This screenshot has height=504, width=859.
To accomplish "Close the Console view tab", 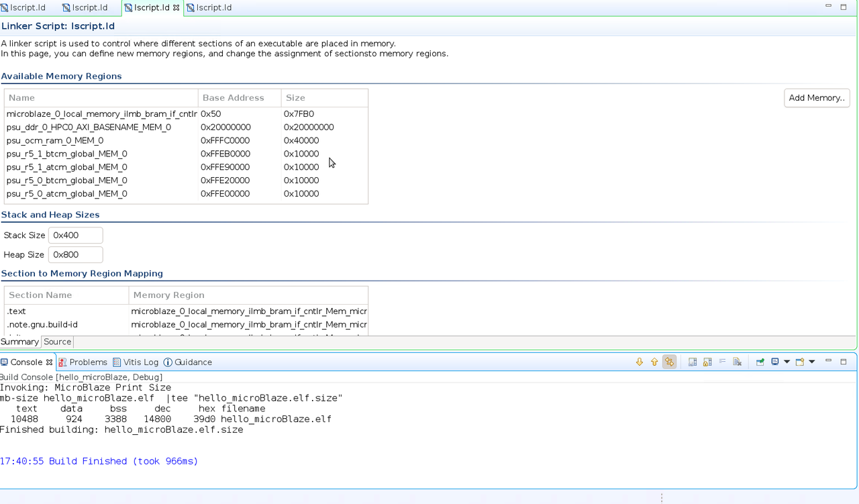I will [x=49, y=362].
